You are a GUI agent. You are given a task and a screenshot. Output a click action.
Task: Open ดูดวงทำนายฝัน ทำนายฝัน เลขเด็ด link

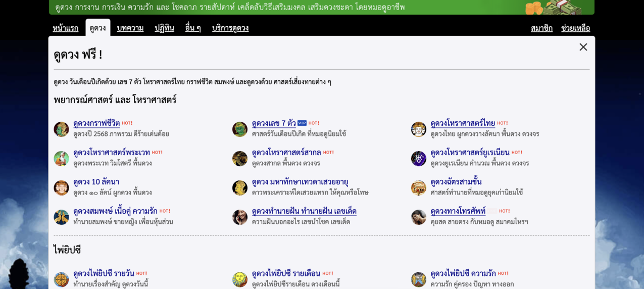point(304,211)
